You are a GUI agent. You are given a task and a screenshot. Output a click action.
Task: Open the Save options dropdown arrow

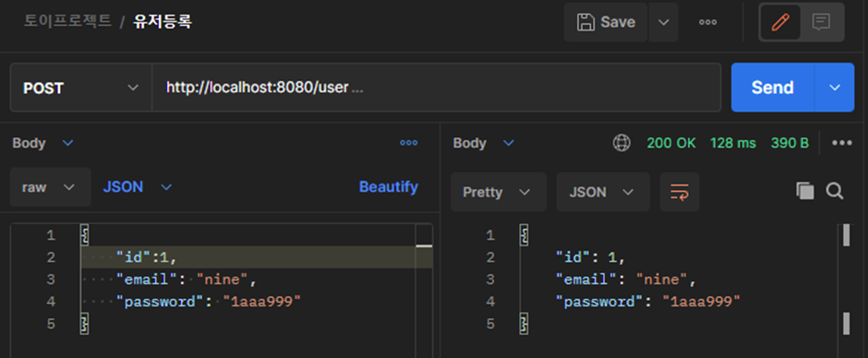(x=663, y=22)
